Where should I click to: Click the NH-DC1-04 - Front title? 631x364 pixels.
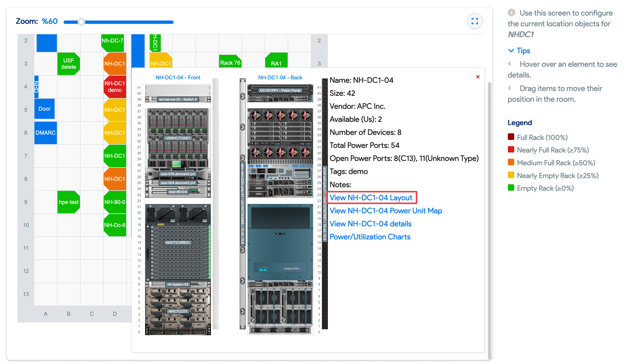pos(178,78)
